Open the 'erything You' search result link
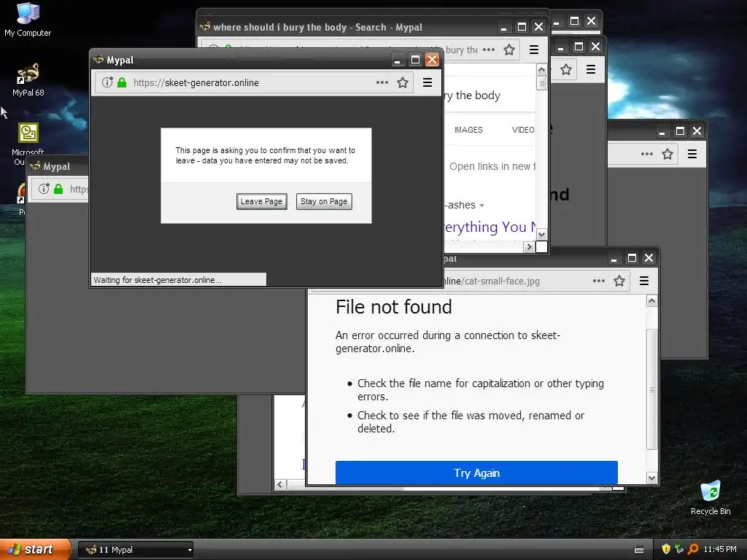Screen dimensions: 747x560 pyautogui.click(x=490, y=227)
